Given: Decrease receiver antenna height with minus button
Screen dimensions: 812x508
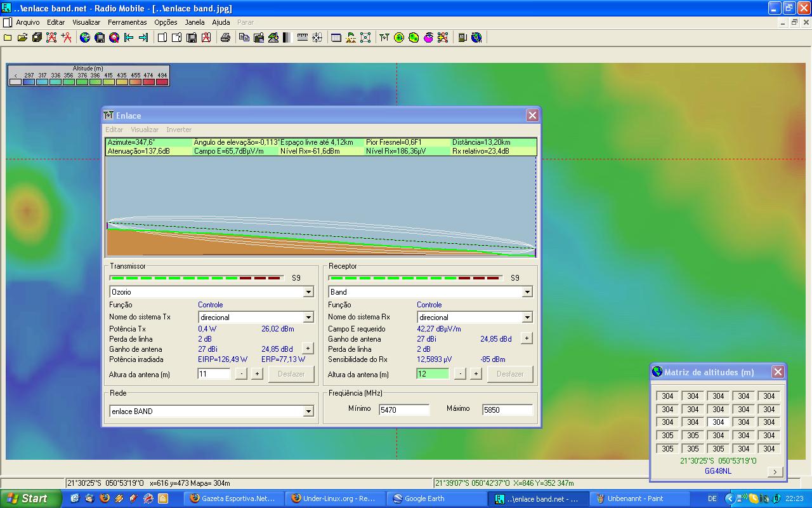Looking at the screenshot, I should [x=460, y=374].
